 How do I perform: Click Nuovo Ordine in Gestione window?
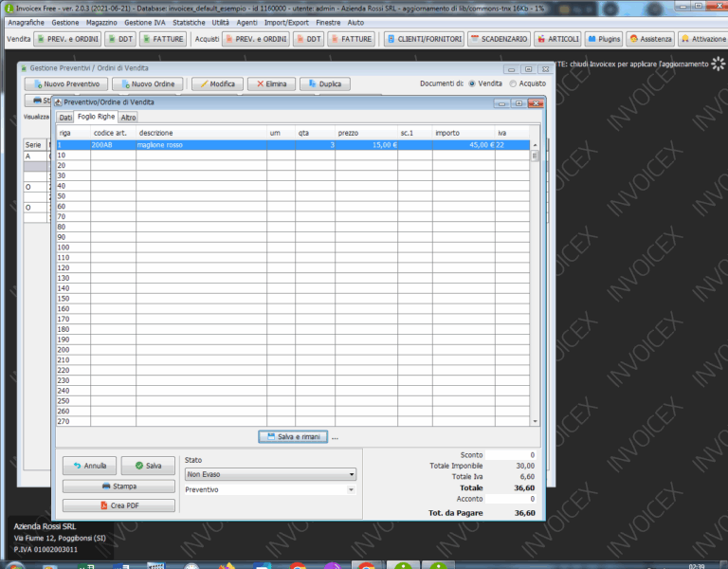pyautogui.click(x=148, y=84)
